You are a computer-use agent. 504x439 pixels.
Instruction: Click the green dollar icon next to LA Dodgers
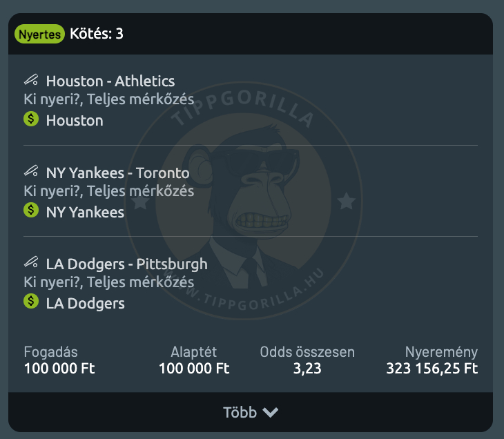31,302
